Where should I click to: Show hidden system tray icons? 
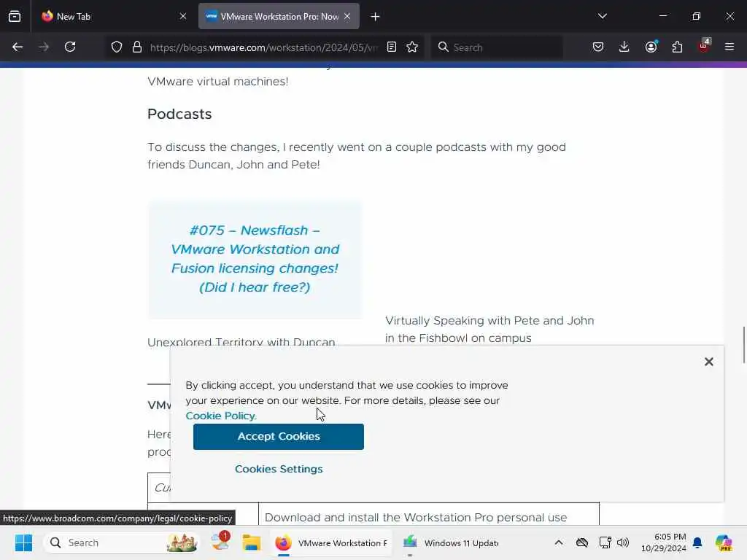559,542
